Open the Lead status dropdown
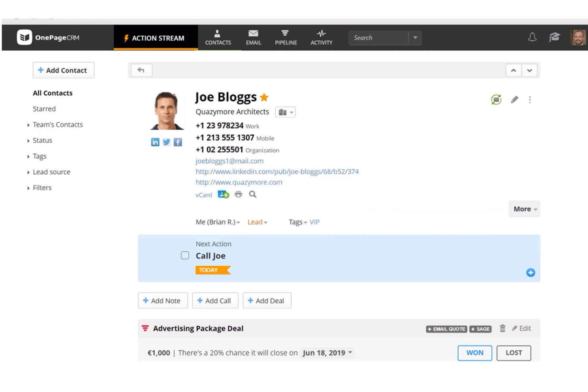Viewport: 588px width, 392px height. pyautogui.click(x=257, y=222)
